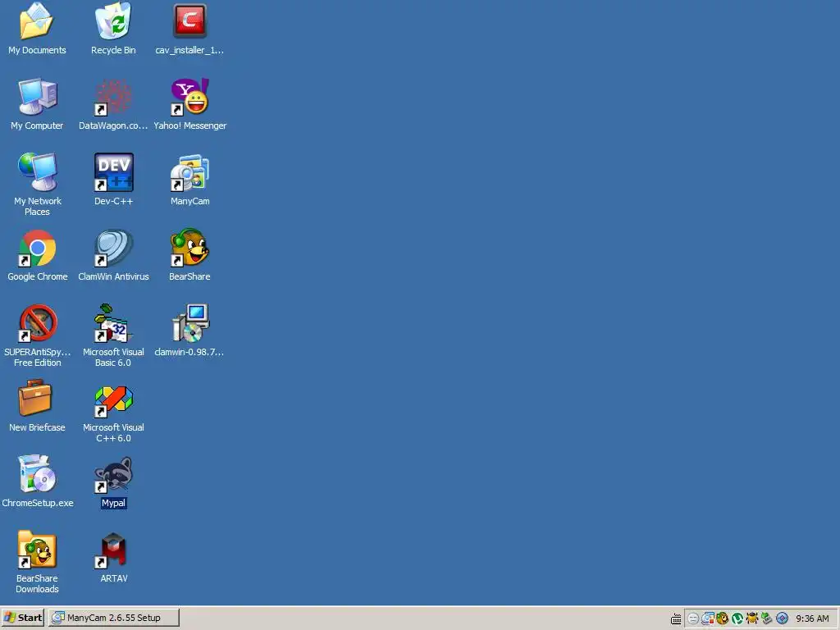This screenshot has height=630, width=840.
Task: Select the My Computer icon
Action: (x=37, y=97)
